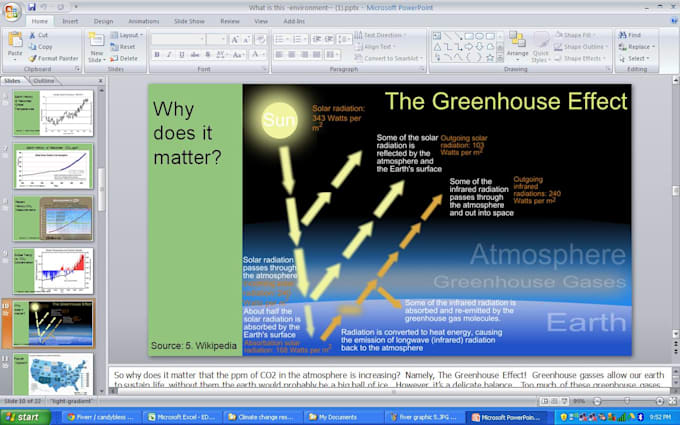
Task: Toggle Underline formatting
Action: [182, 55]
